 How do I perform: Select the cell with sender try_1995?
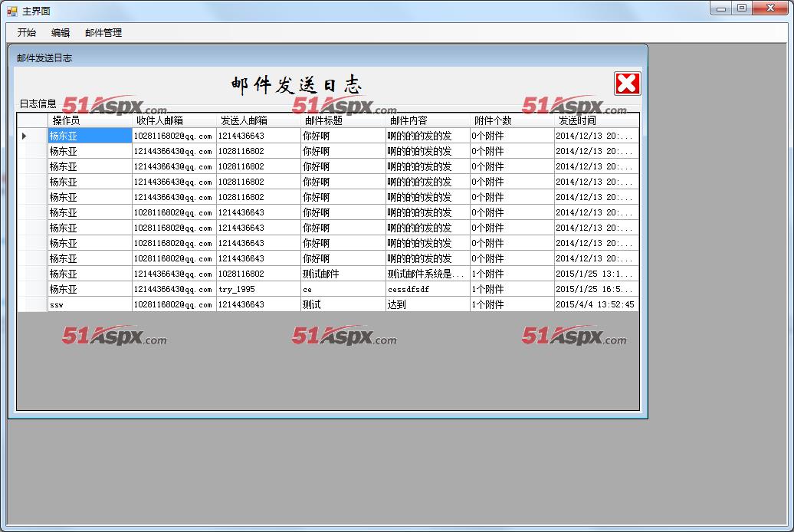coord(258,289)
